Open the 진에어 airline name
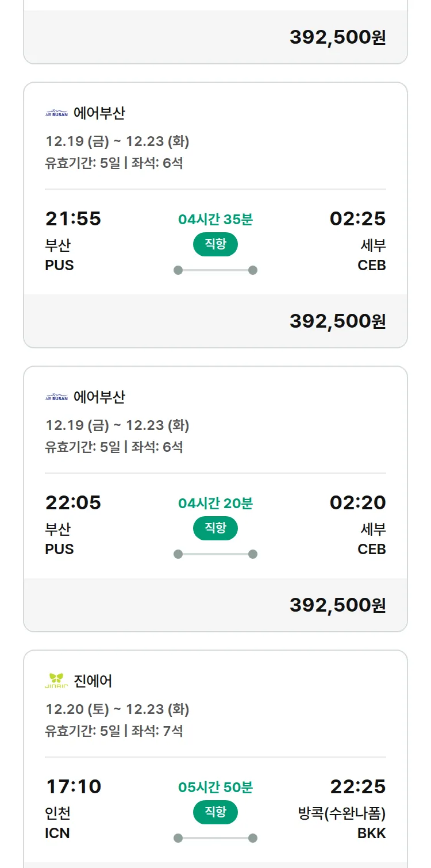The width and height of the screenshot is (431, 868). click(x=93, y=681)
